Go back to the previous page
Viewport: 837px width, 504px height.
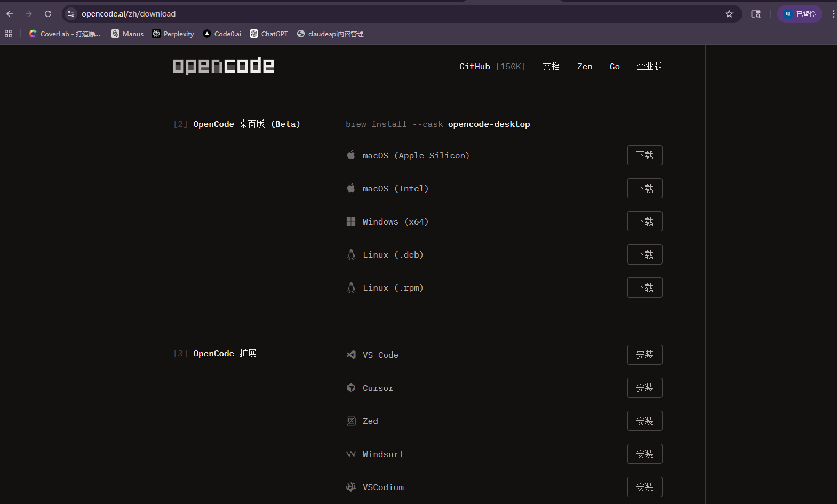(10, 14)
